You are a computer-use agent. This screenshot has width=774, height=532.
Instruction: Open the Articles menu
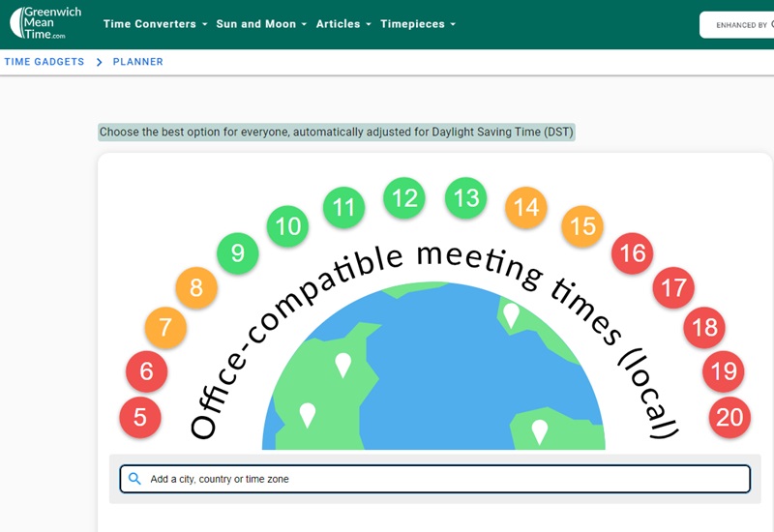(343, 23)
